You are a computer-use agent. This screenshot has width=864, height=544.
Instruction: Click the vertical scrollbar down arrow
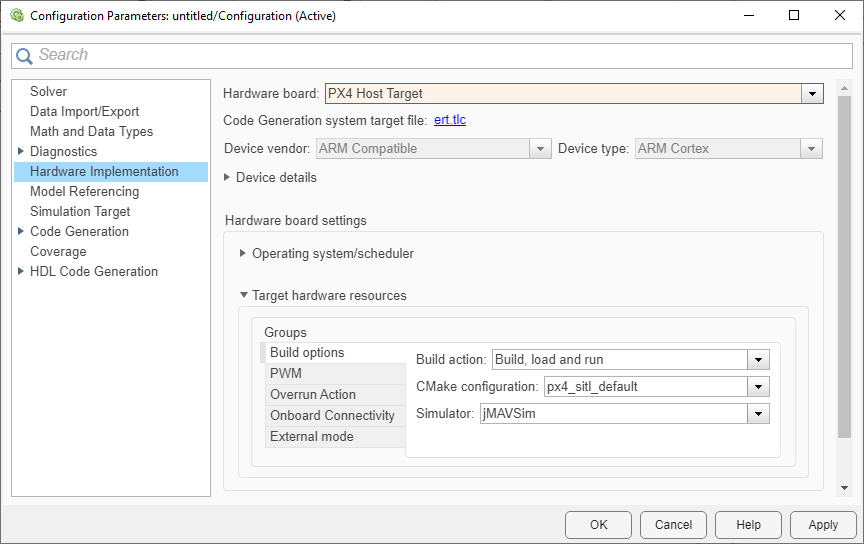845,487
